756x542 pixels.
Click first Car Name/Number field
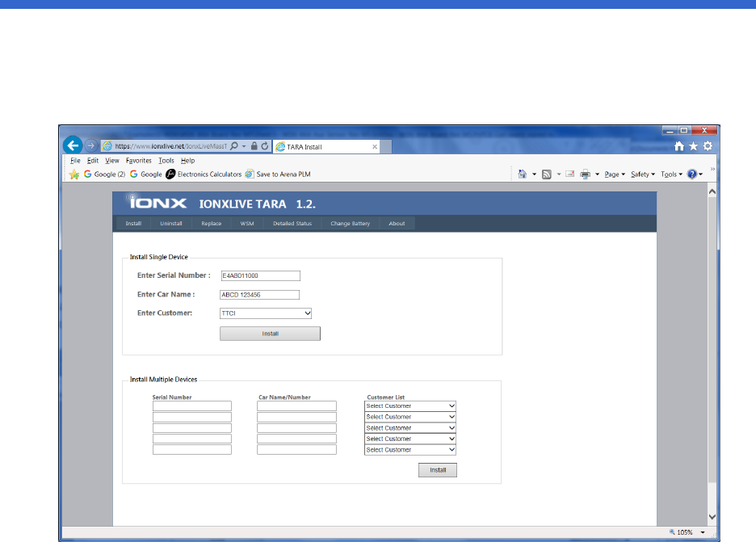point(296,406)
